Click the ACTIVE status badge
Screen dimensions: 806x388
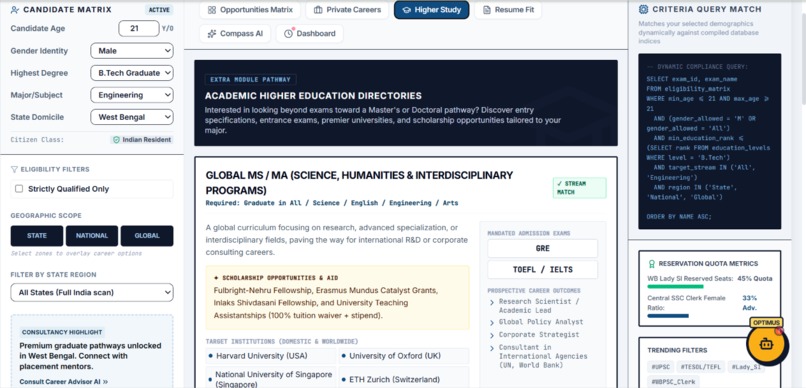point(159,10)
